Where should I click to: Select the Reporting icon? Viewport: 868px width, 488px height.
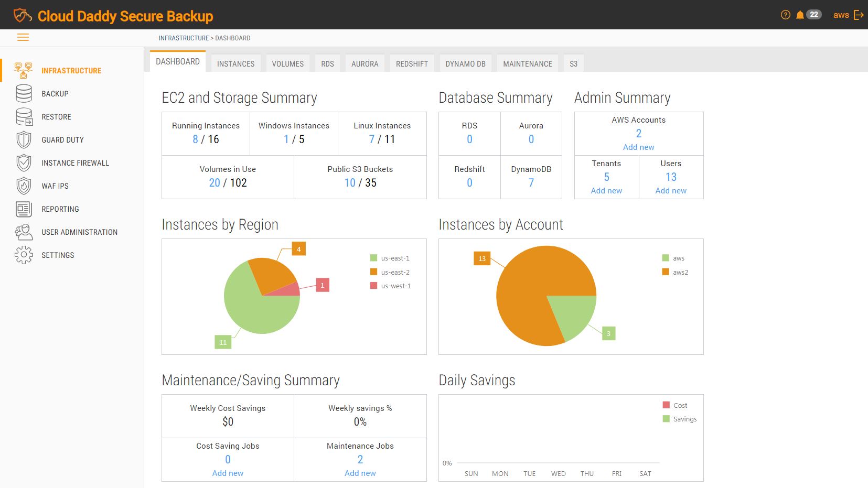coord(23,209)
